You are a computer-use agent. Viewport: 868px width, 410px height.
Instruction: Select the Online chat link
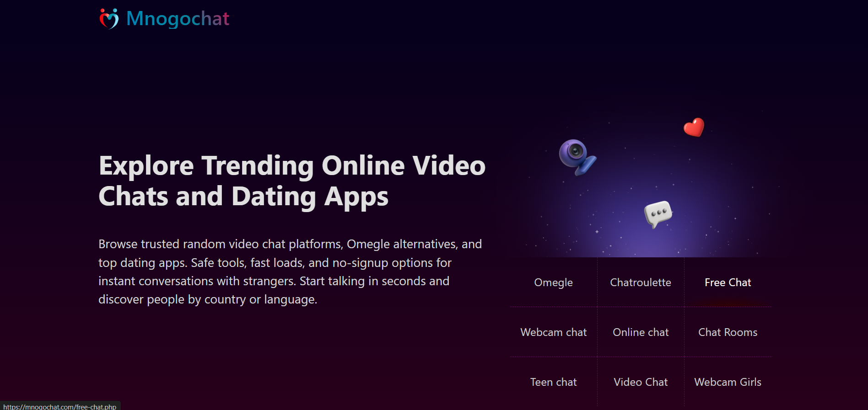coord(641,332)
